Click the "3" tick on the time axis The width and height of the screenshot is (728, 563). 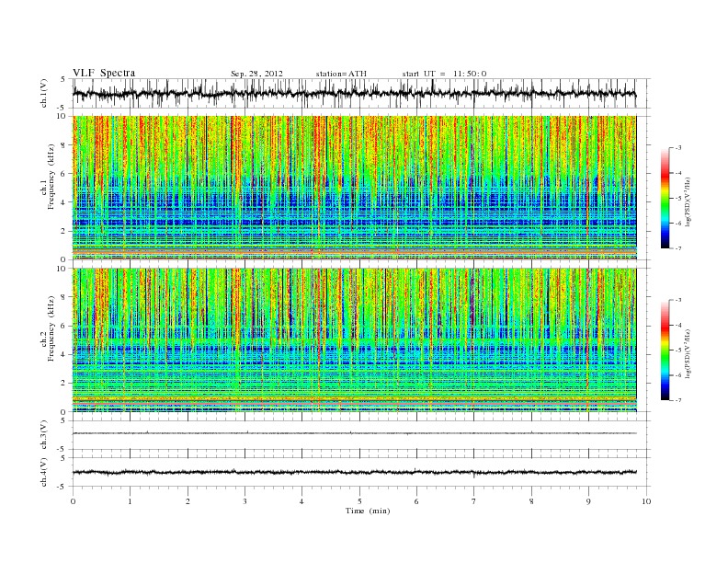click(245, 501)
